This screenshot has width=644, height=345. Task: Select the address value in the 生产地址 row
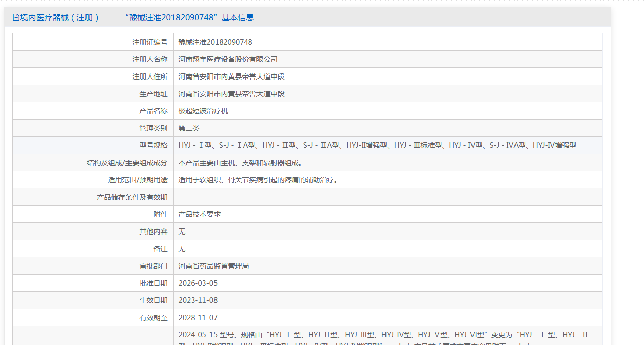[x=232, y=94]
